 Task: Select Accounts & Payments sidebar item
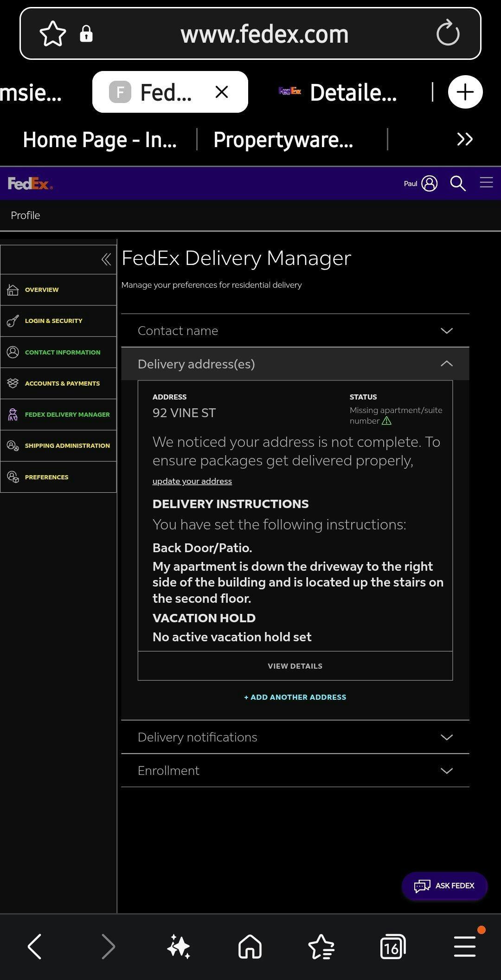pos(62,384)
